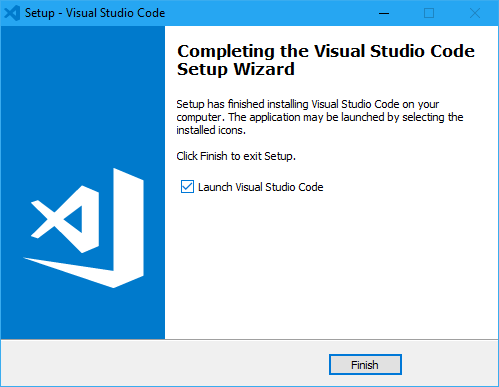Click the "Setup has finished installing" sentence
This screenshot has width=499, height=387.
click(307, 104)
